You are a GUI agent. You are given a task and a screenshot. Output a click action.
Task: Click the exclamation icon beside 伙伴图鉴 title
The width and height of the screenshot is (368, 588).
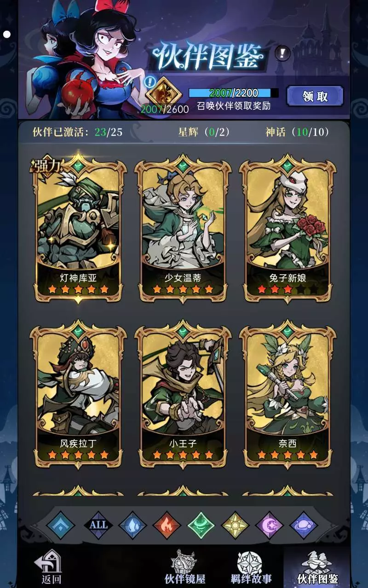click(x=282, y=53)
